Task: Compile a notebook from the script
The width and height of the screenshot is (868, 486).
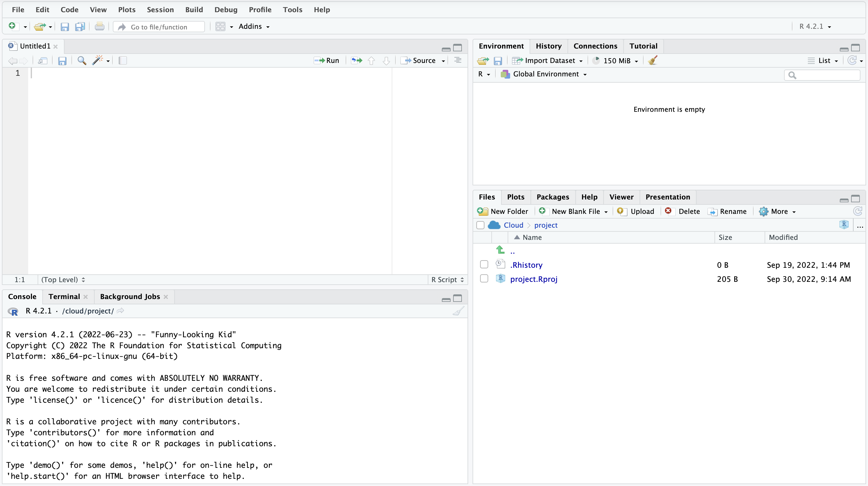Action: (123, 61)
